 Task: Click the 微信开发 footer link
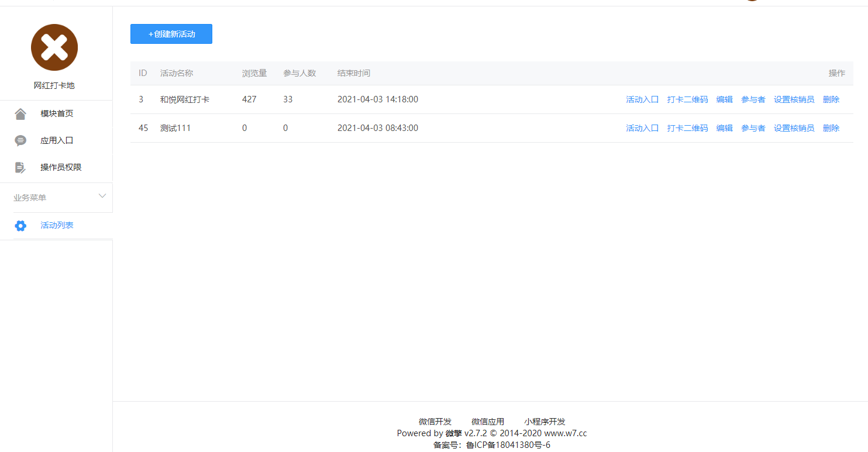click(435, 422)
